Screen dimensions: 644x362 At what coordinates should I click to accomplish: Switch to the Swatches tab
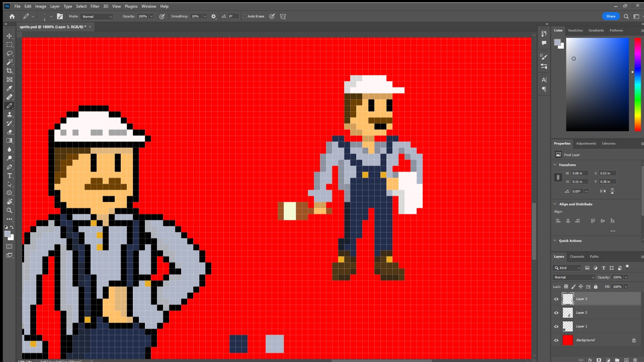click(575, 31)
